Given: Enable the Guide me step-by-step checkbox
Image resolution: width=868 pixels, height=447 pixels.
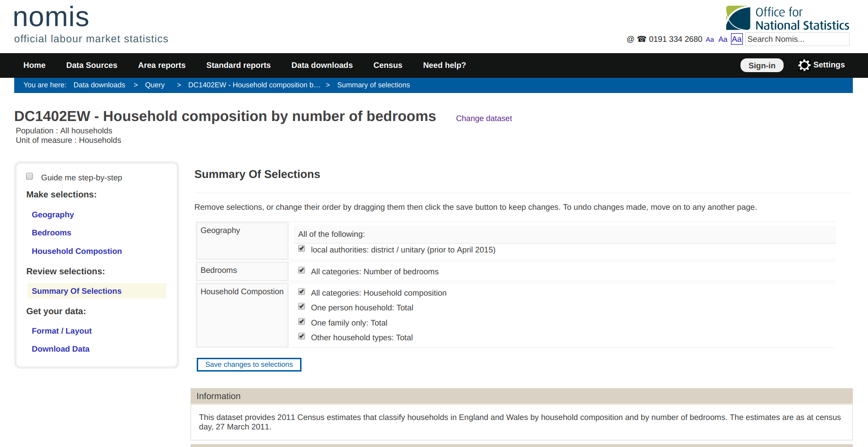Looking at the screenshot, I should pos(29,177).
